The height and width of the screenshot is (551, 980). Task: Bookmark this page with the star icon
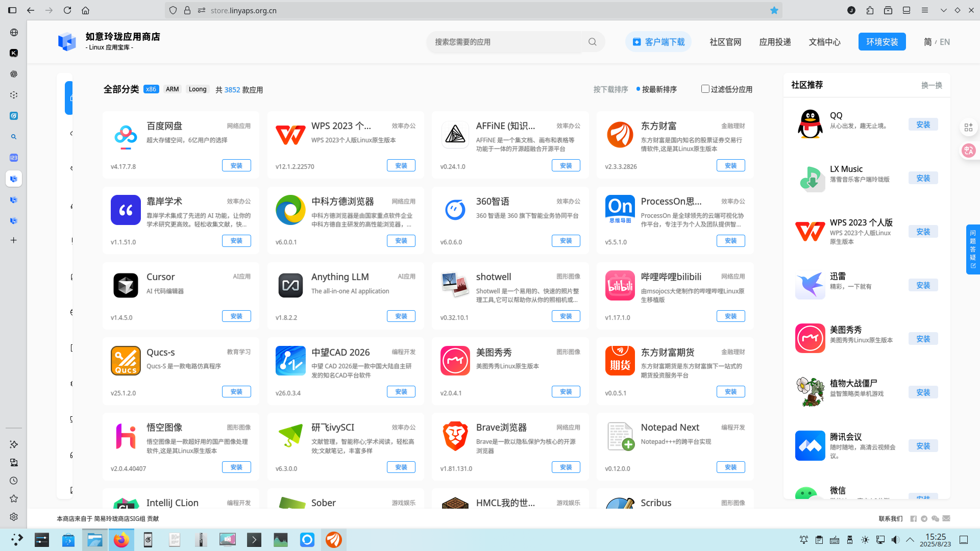[774, 10]
